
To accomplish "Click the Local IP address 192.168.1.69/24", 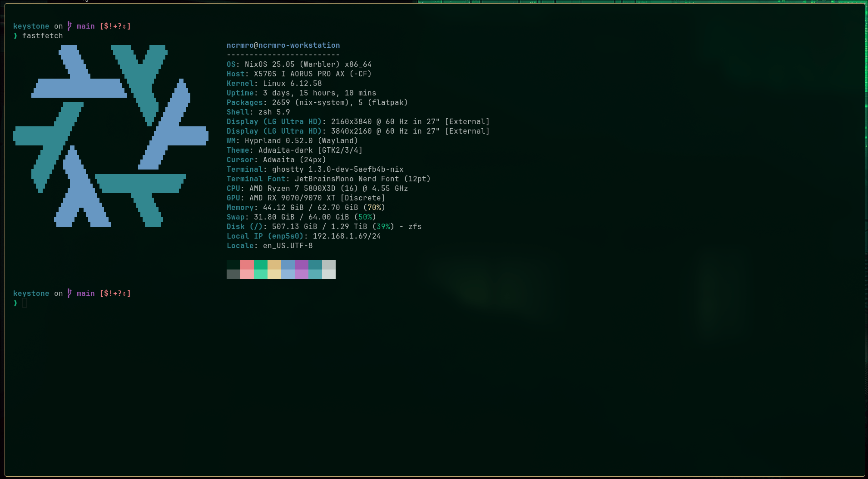I will (x=347, y=236).
